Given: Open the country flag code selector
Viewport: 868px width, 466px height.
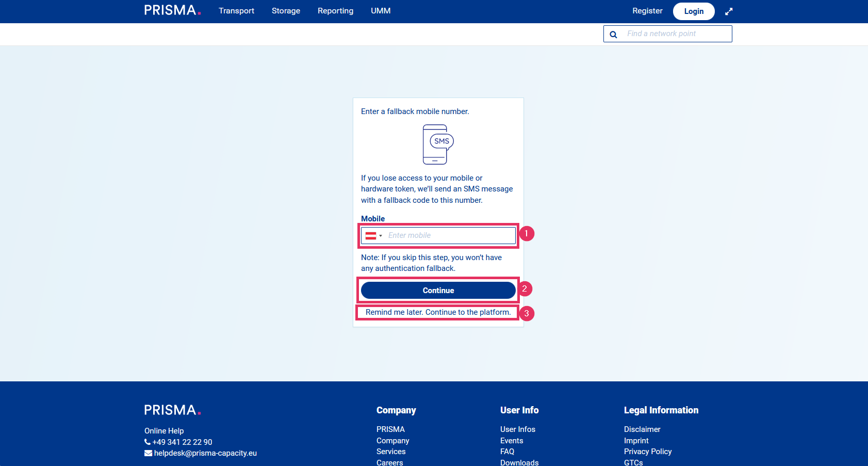Looking at the screenshot, I should [373, 236].
